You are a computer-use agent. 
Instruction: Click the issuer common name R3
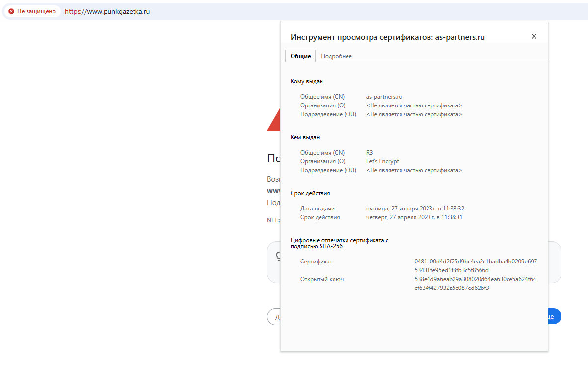[x=370, y=153]
